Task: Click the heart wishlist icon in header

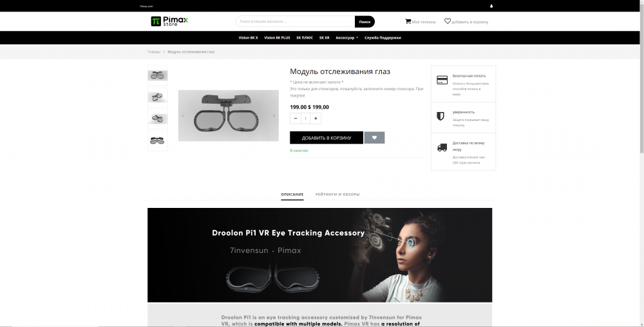Action: click(x=448, y=21)
